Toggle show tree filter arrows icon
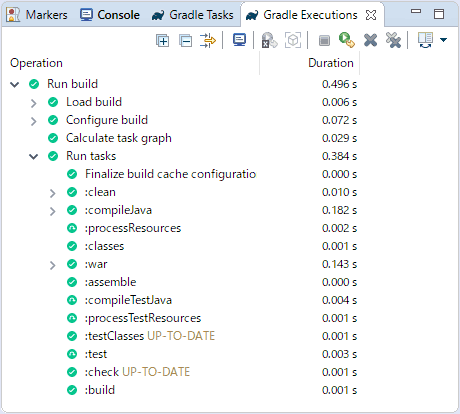The height and width of the screenshot is (414, 460). 208,41
